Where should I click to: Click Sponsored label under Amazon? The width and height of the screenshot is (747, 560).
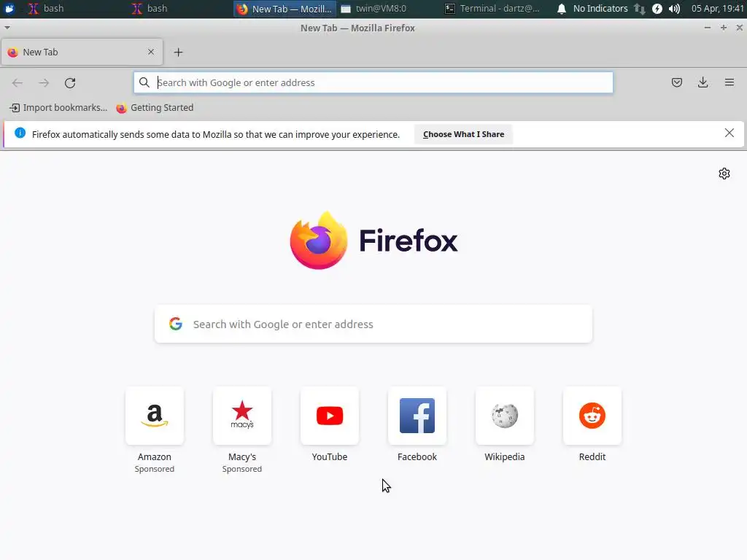155,469
